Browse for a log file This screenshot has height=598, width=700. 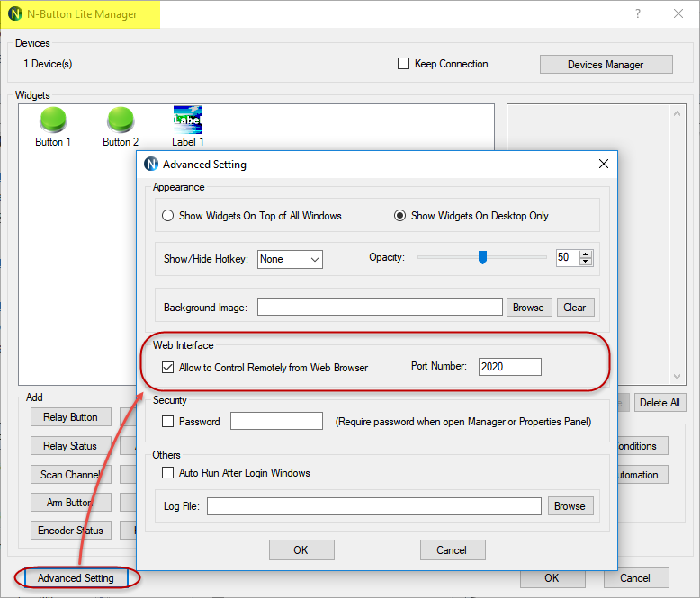tap(570, 506)
